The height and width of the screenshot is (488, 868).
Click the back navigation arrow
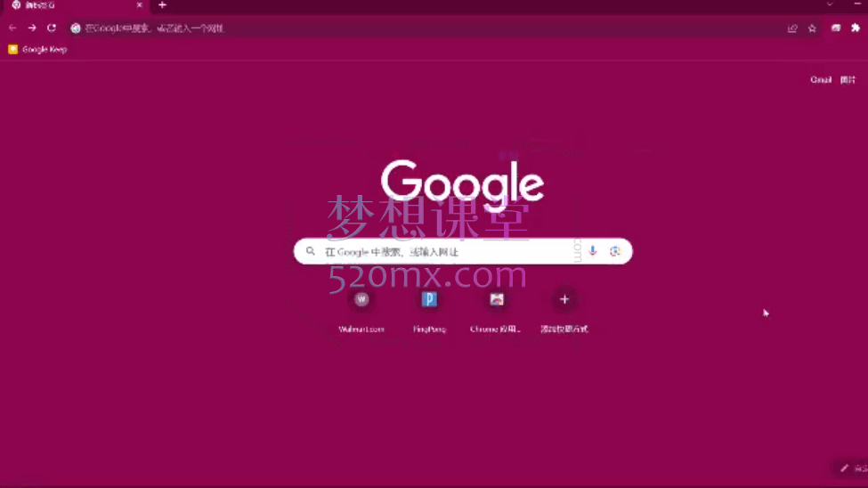point(12,28)
